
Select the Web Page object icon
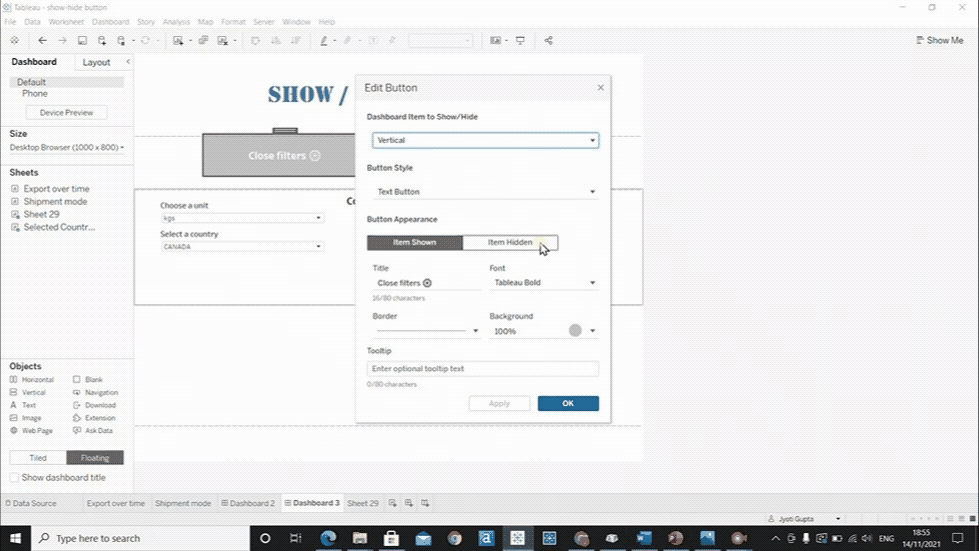pyautogui.click(x=14, y=431)
